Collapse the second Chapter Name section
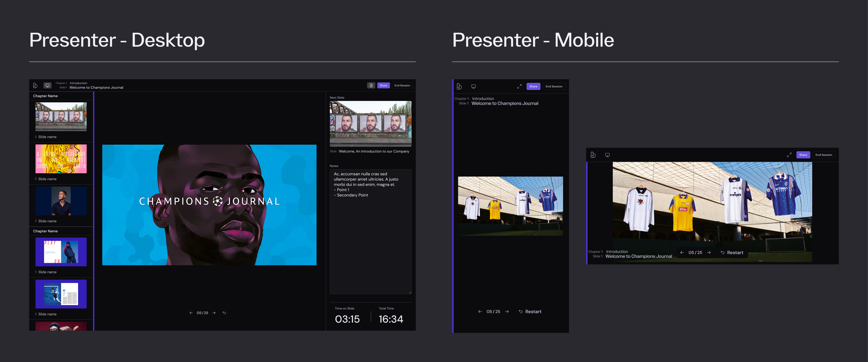Image resolution: width=868 pixels, height=362 pixels. point(45,231)
